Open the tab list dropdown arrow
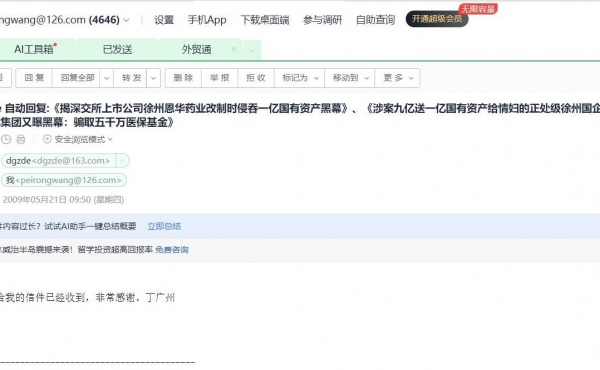This screenshot has height=370, width=600. [x=251, y=50]
